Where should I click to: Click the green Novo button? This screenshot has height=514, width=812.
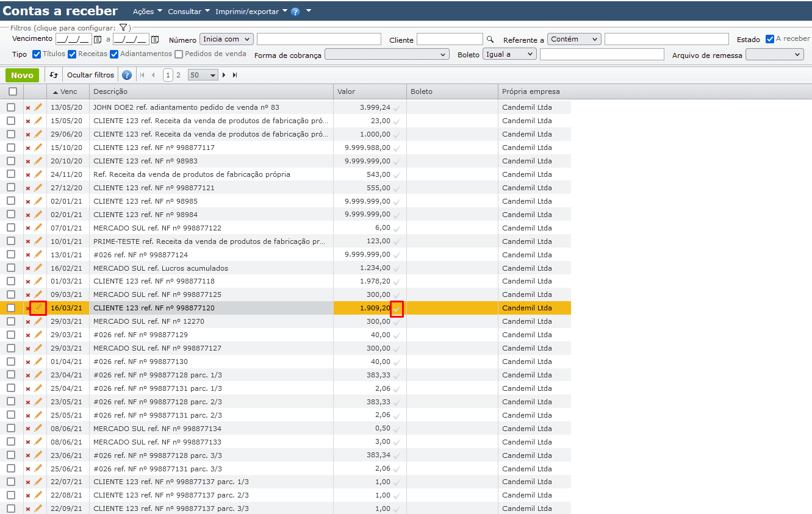22,75
